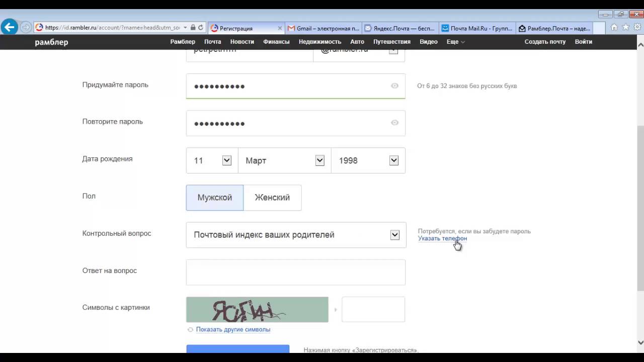Screen dimensions: 644x362
Task: Click the browser forward arrow button
Action: [x=26, y=28]
